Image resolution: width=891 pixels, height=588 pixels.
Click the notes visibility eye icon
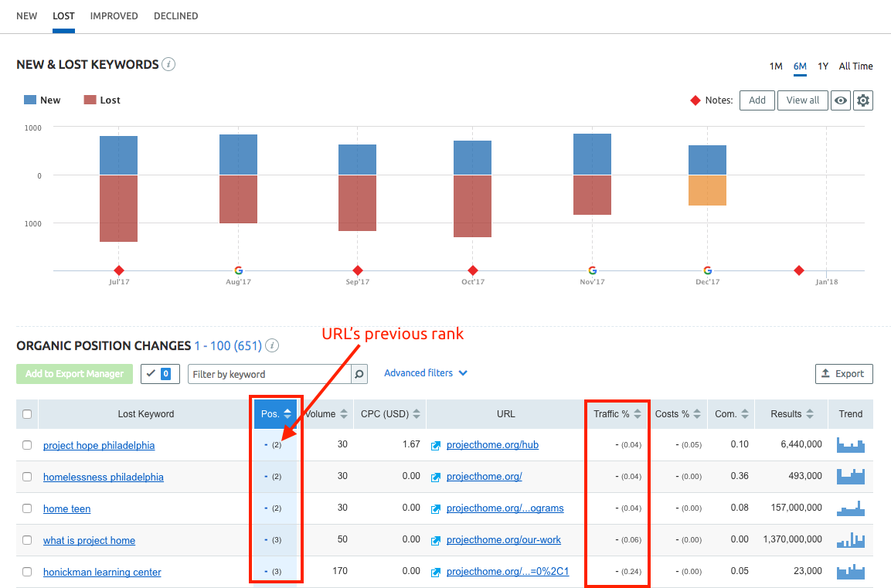[x=840, y=100]
